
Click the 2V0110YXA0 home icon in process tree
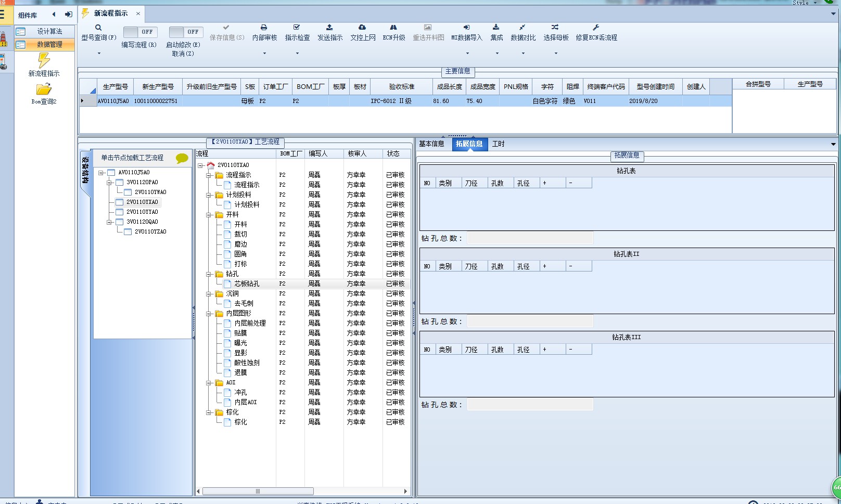(211, 165)
